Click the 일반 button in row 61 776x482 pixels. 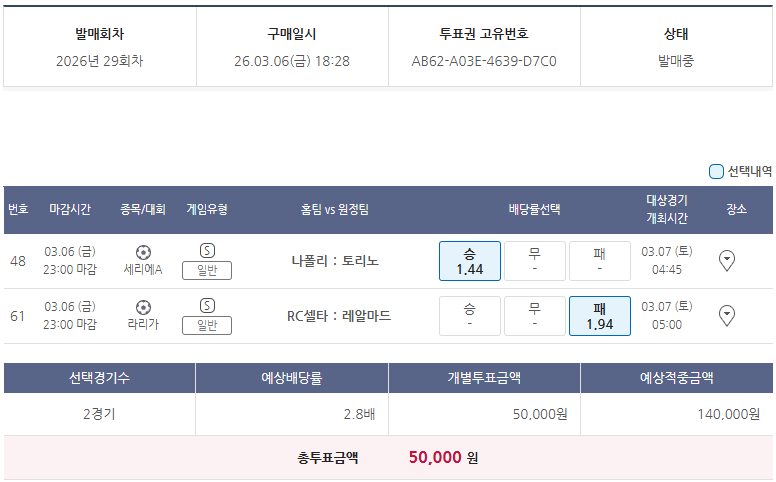pyautogui.click(x=207, y=325)
